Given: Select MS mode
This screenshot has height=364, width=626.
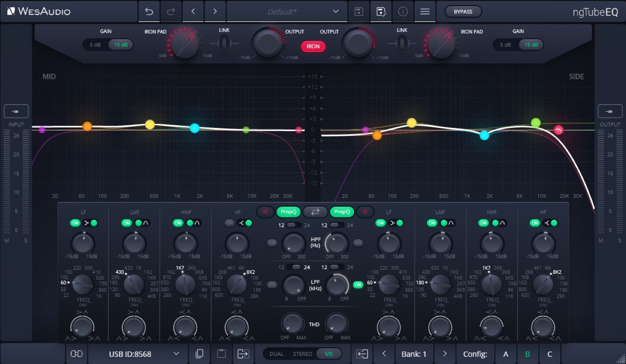Looking at the screenshot, I should tap(329, 354).
